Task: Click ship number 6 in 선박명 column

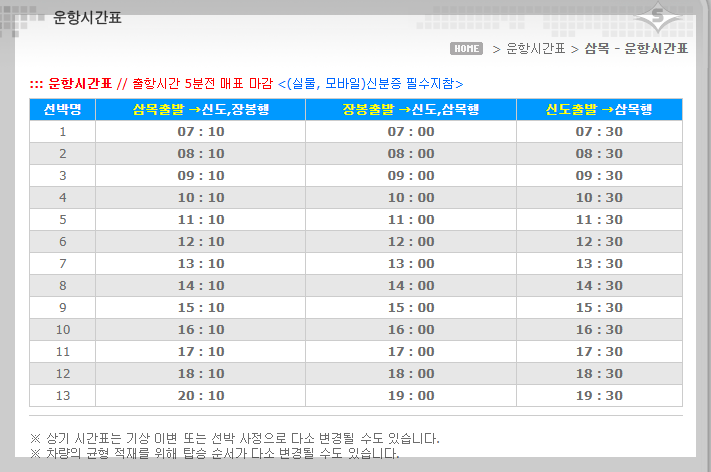Action: click(x=63, y=242)
